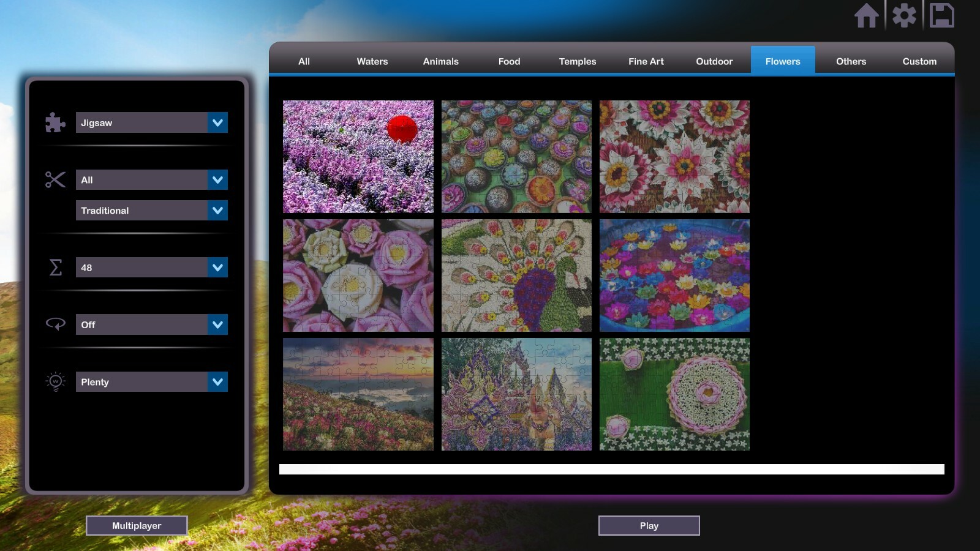Switch to the Temples tab
The height and width of the screenshot is (551, 980).
pos(576,61)
